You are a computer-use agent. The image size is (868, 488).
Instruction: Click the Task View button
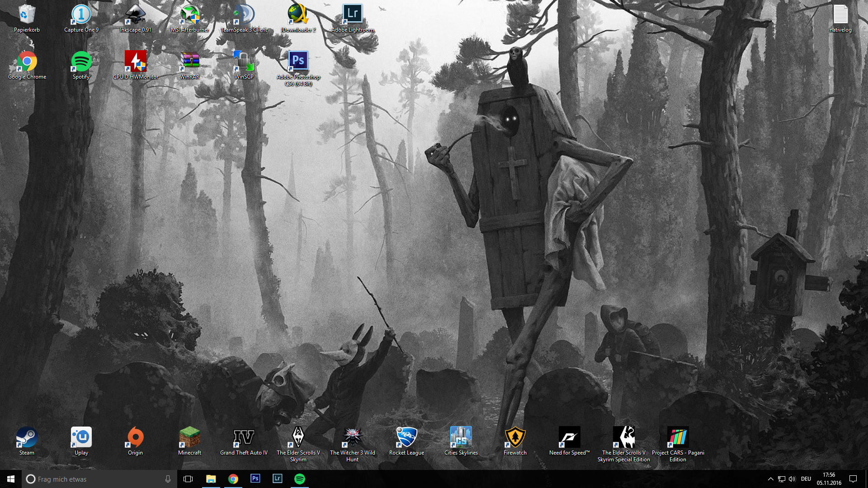point(188,479)
